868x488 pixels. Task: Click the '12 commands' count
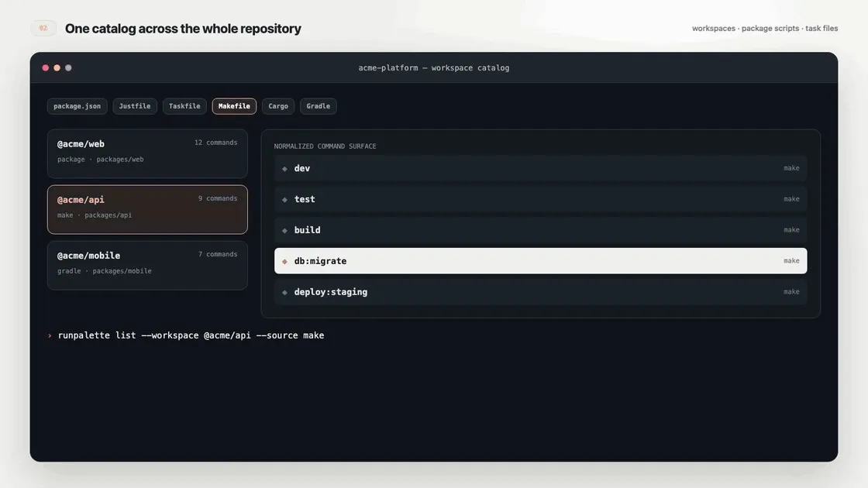216,143
